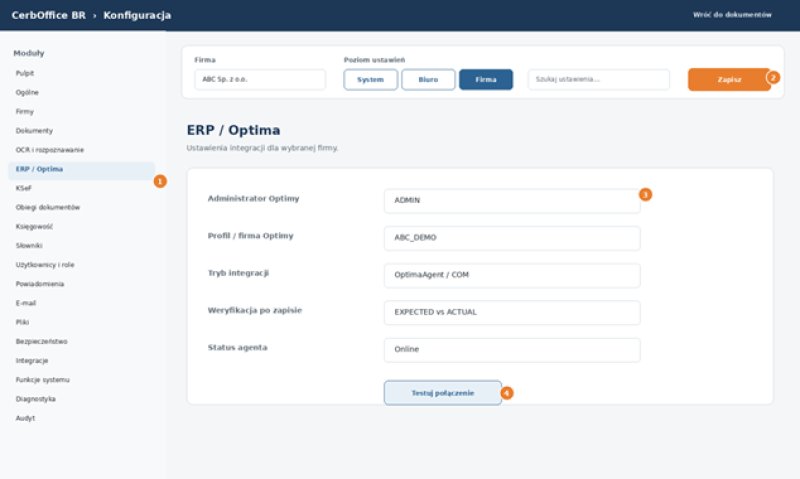Click Konfiguracja breadcrumb
The height and width of the screenshot is (479, 800).
click(x=137, y=15)
